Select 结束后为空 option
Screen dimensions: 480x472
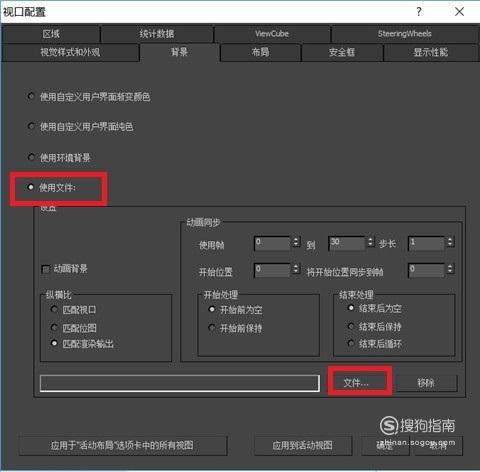351,308
